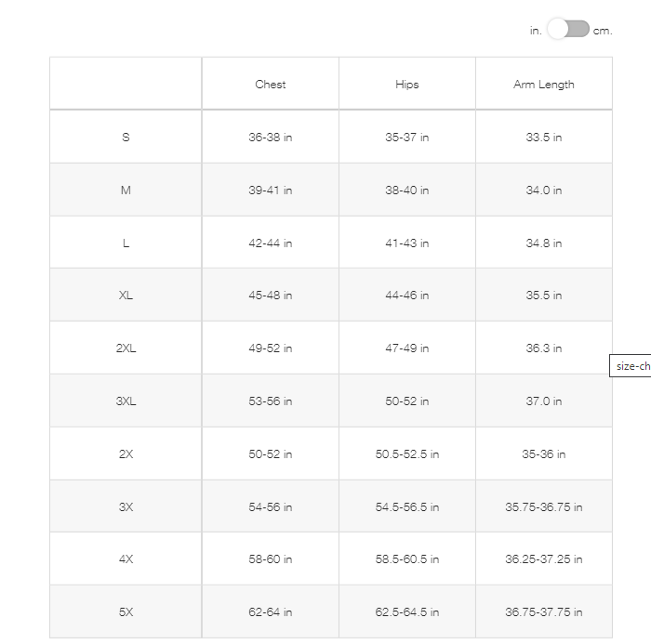Screen dimensions: 651x644
Task: Click the 3XL size row label
Action: click(x=126, y=401)
